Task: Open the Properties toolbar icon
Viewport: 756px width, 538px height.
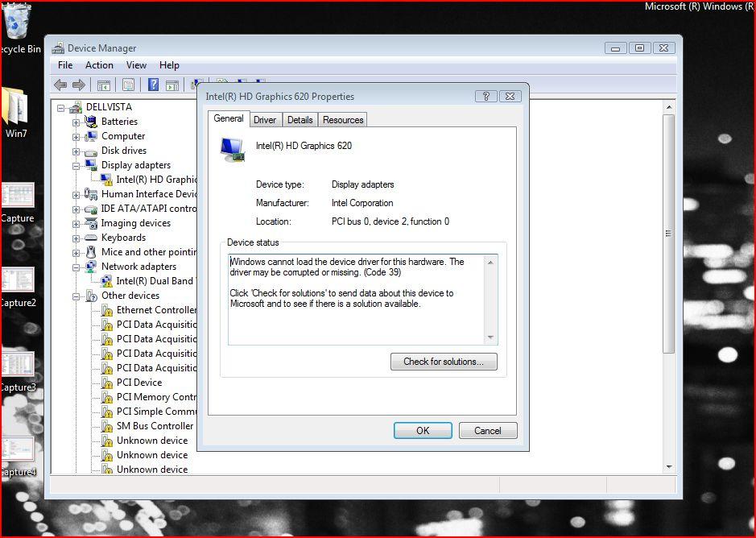Action: [x=128, y=85]
